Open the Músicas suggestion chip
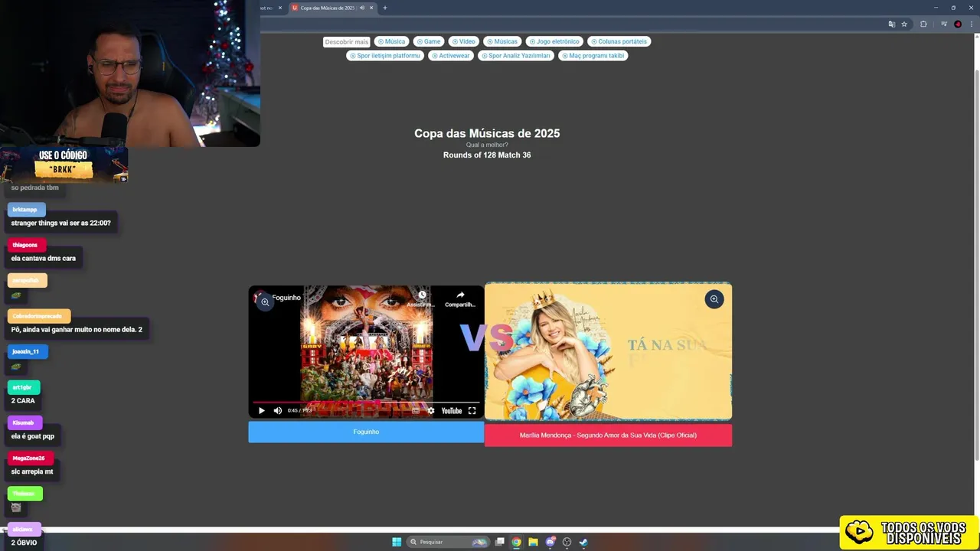The width and height of the screenshot is (980, 551). click(502, 41)
